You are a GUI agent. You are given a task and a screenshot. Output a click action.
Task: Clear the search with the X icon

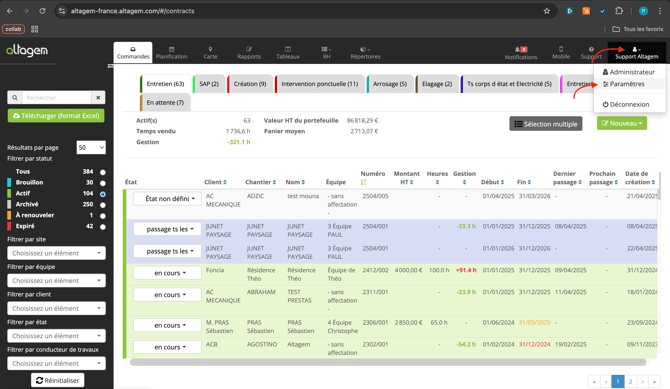click(x=98, y=97)
